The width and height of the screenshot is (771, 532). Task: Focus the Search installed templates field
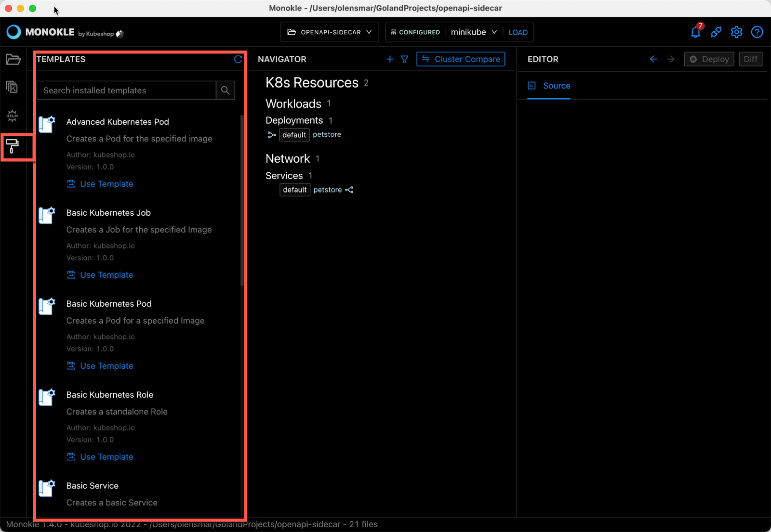[126, 91]
